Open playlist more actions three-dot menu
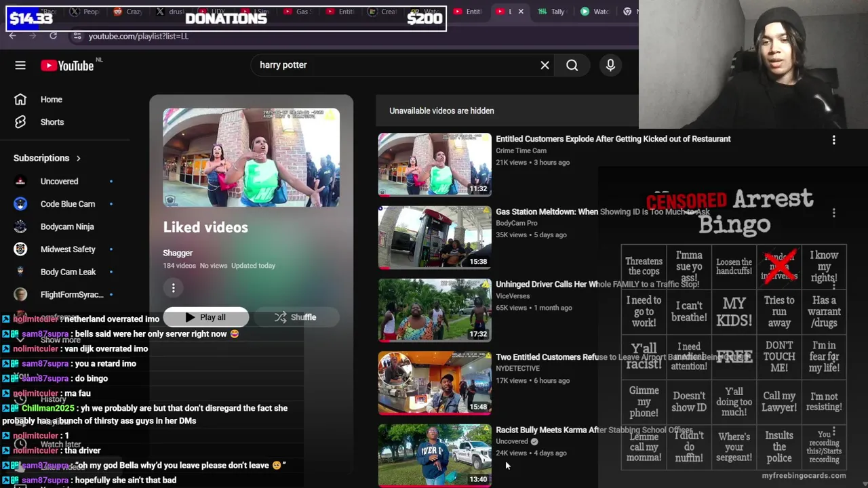 tap(174, 288)
